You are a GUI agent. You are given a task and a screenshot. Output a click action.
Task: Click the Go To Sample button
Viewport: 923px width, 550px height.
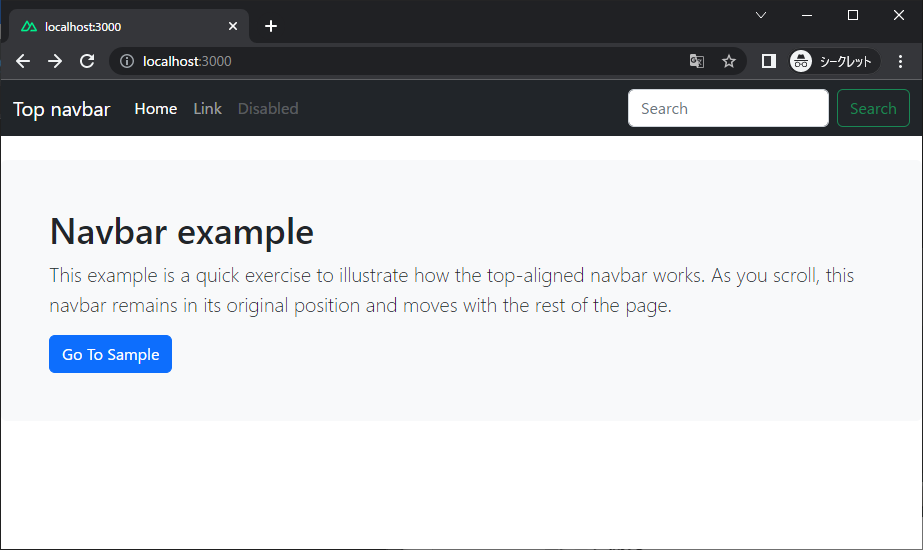point(111,354)
